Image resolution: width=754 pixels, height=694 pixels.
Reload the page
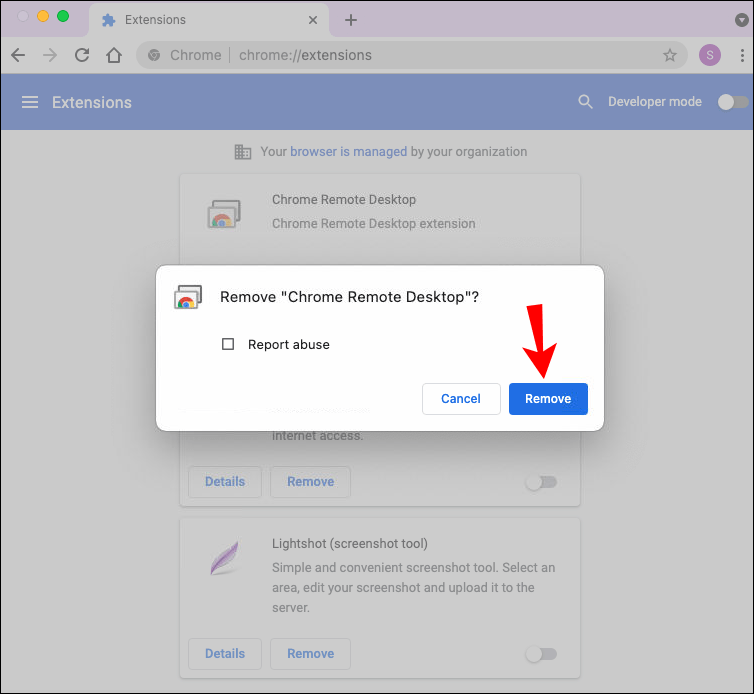tap(82, 55)
